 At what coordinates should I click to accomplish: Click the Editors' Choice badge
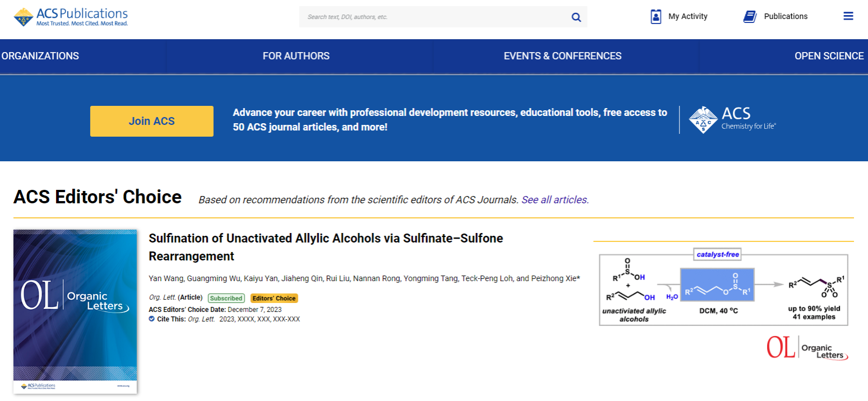point(274,299)
